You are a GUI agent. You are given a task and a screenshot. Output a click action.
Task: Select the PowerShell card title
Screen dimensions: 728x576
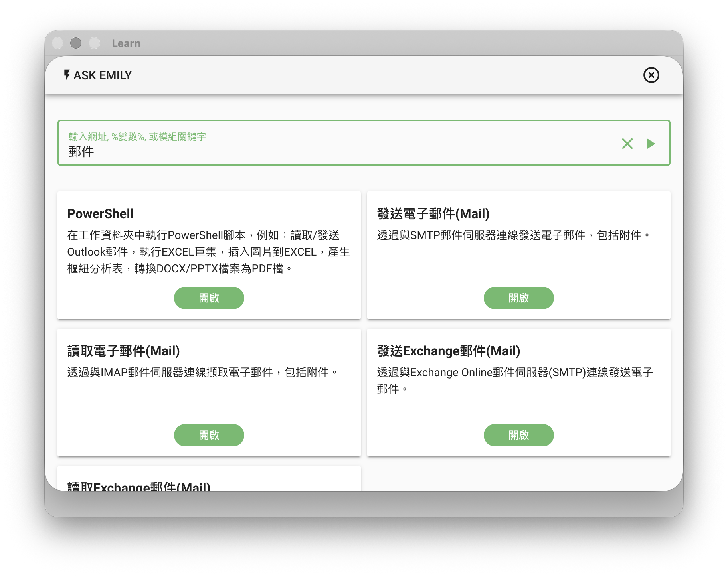pos(100,214)
